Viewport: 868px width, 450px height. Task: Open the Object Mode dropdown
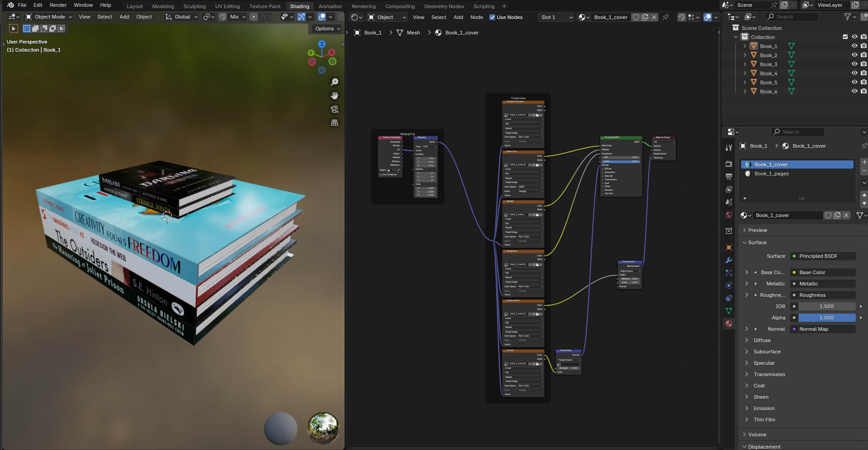pyautogui.click(x=49, y=17)
